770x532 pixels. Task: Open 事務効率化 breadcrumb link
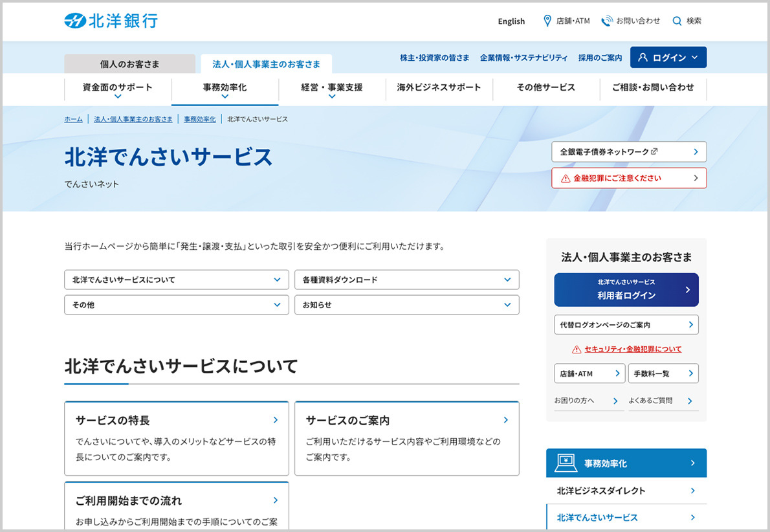[x=200, y=119]
